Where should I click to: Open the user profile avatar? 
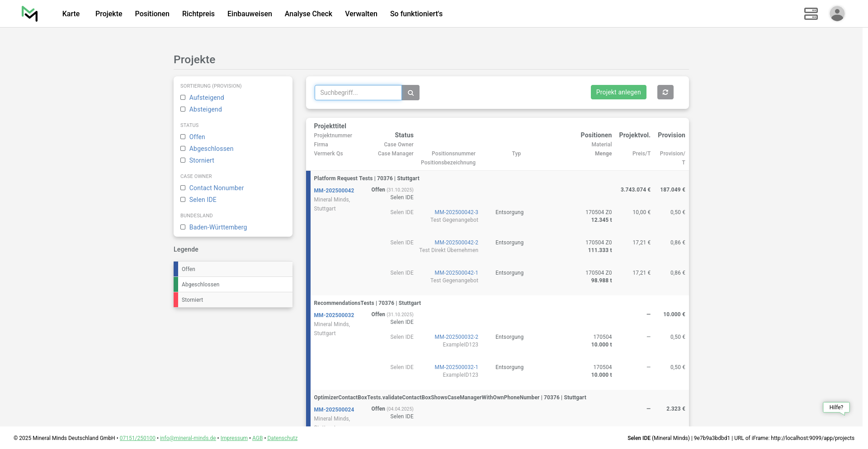tap(837, 14)
